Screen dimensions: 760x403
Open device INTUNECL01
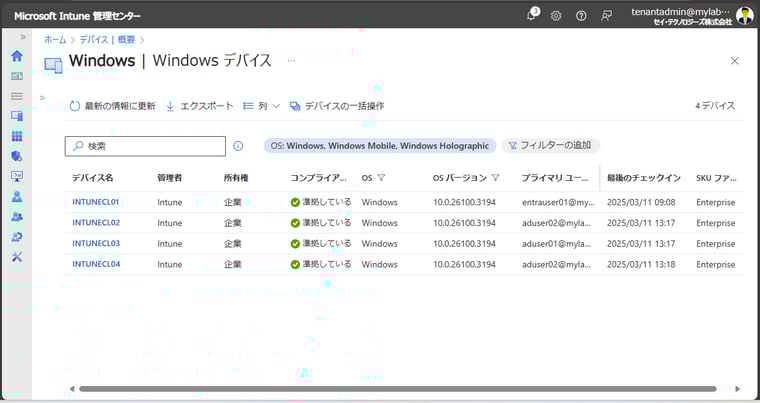[x=95, y=202]
